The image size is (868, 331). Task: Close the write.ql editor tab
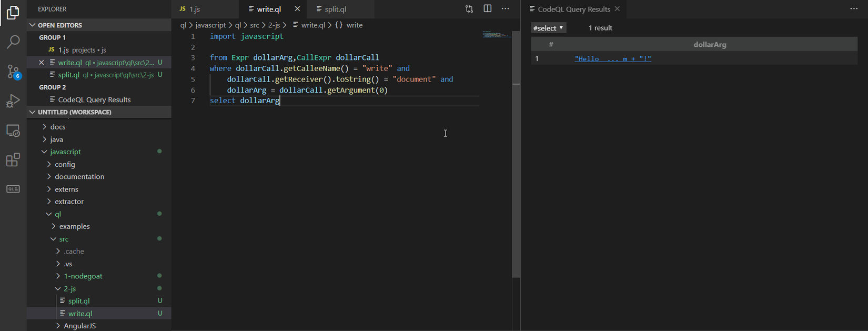click(x=297, y=9)
